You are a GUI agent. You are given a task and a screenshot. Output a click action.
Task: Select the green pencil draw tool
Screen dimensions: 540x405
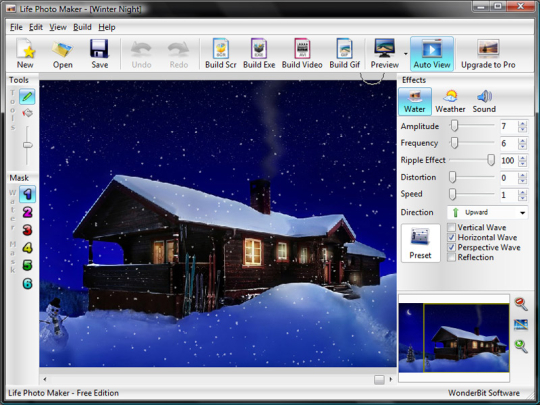(x=27, y=96)
